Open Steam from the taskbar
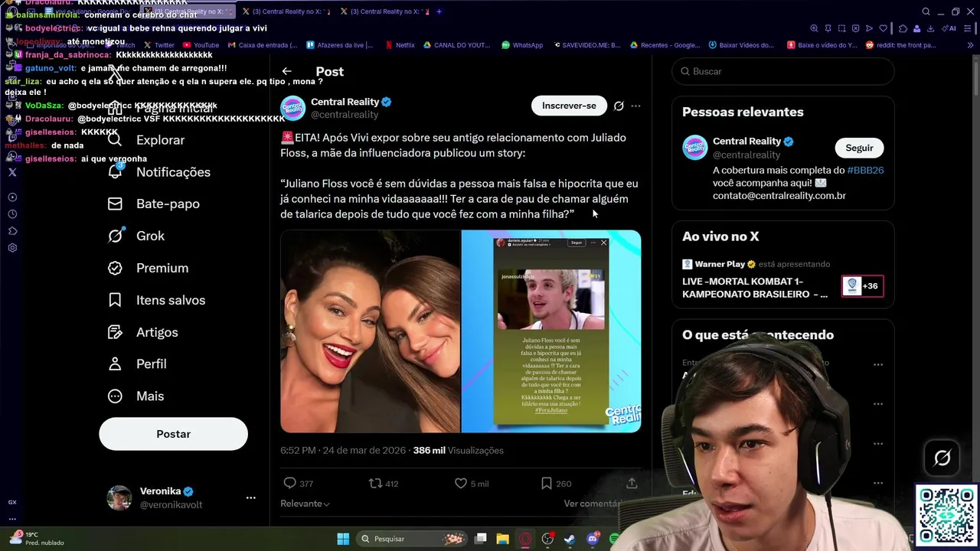The width and height of the screenshot is (980, 551). pyautogui.click(x=570, y=539)
